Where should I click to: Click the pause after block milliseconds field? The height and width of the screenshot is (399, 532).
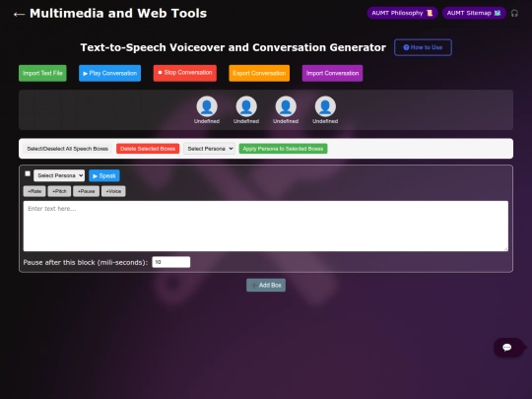coord(171,262)
